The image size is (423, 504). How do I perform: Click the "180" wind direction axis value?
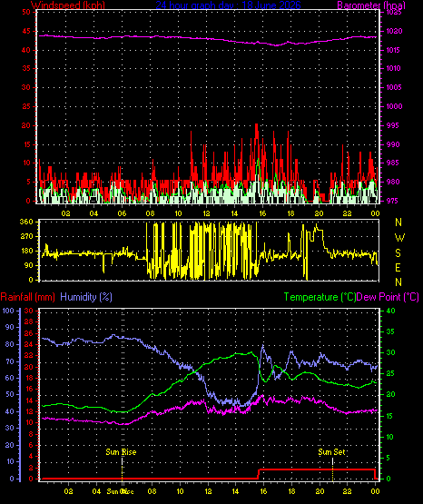(26, 251)
